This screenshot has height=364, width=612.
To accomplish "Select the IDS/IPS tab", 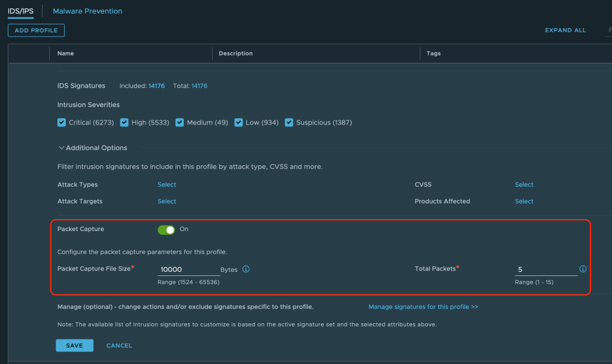I will [20, 11].
